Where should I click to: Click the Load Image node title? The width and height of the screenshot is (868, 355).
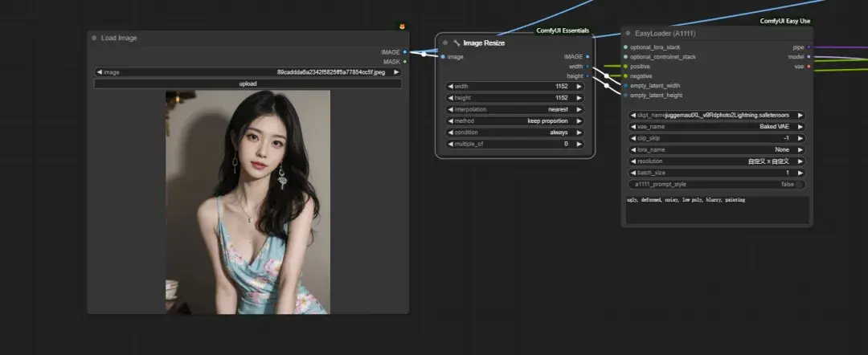tap(119, 39)
